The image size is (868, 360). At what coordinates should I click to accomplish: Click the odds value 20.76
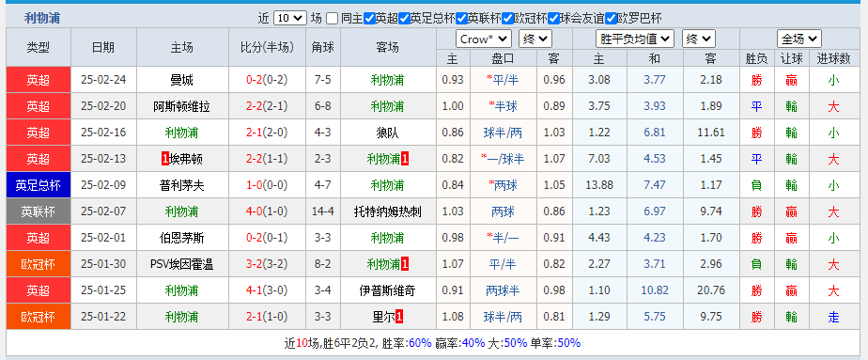(711, 290)
